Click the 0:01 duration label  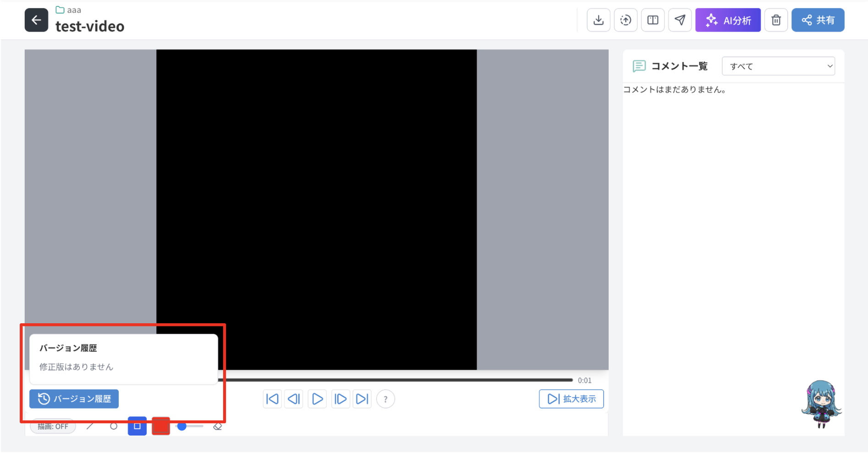pyautogui.click(x=584, y=380)
